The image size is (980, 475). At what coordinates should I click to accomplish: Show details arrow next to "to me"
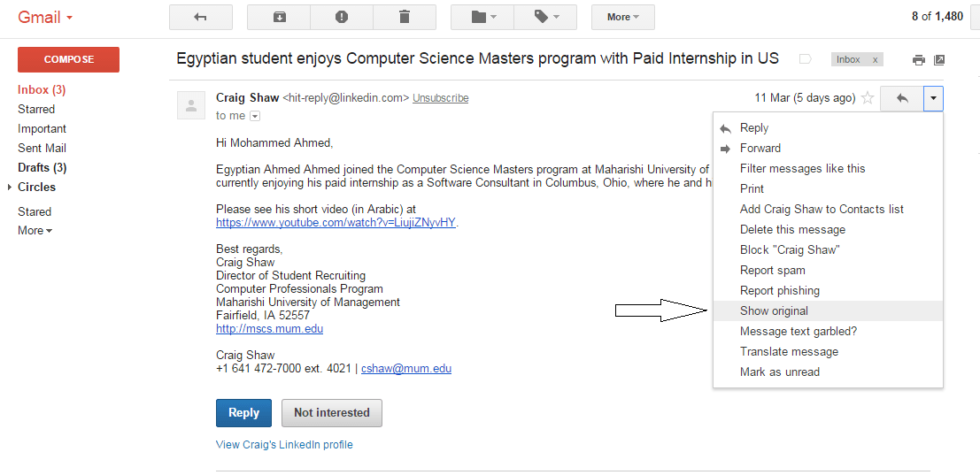(x=255, y=116)
